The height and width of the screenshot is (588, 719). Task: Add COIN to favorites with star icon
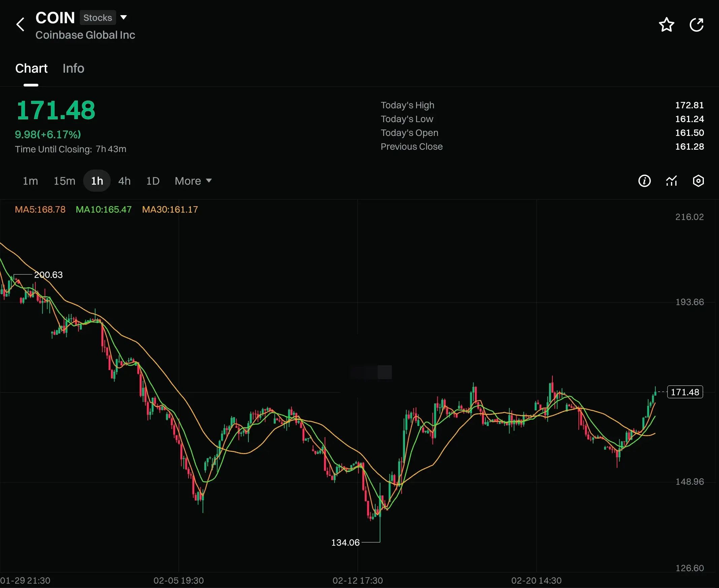pos(666,25)
